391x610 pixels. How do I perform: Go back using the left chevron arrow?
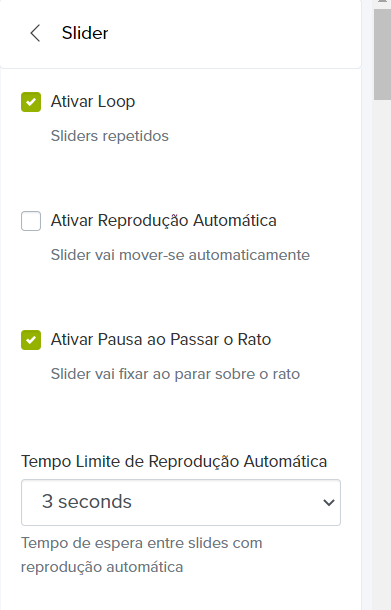[x=35, y=33]
